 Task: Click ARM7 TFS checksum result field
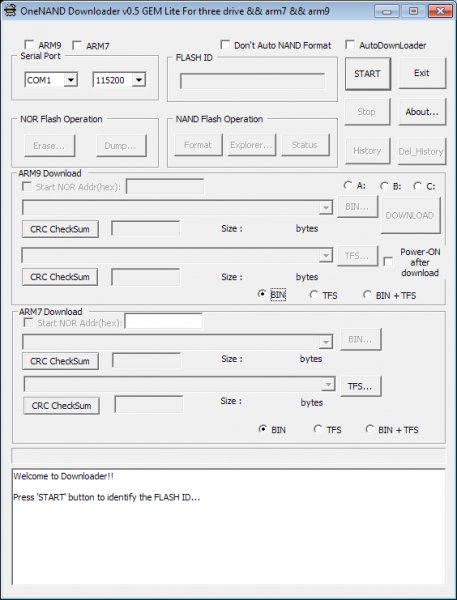(x=149, y=404)
